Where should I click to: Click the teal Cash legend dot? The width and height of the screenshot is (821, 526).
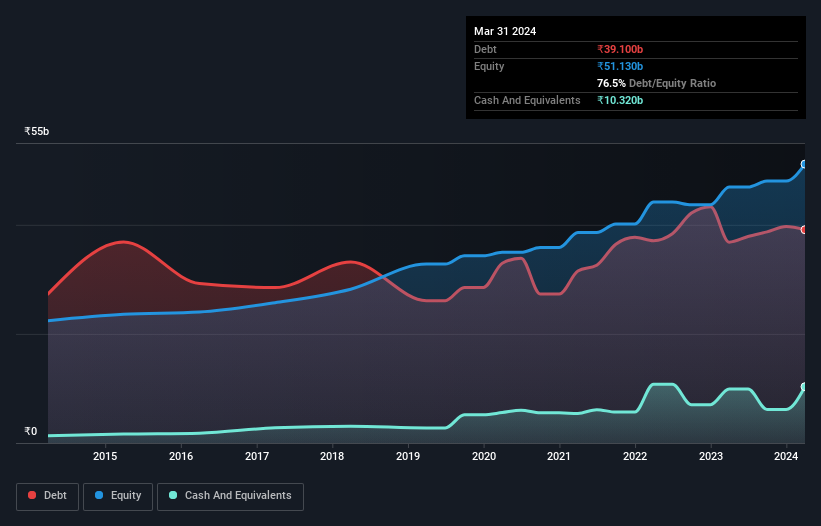click(173, 495)
